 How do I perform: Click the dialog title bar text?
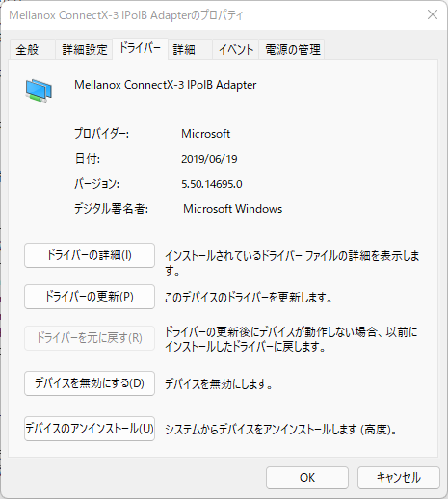tap(126, 15)
